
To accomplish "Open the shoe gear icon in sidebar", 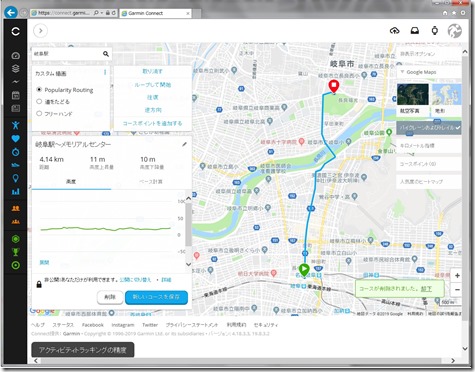I will pyautogui.click(x=16, y=165).
